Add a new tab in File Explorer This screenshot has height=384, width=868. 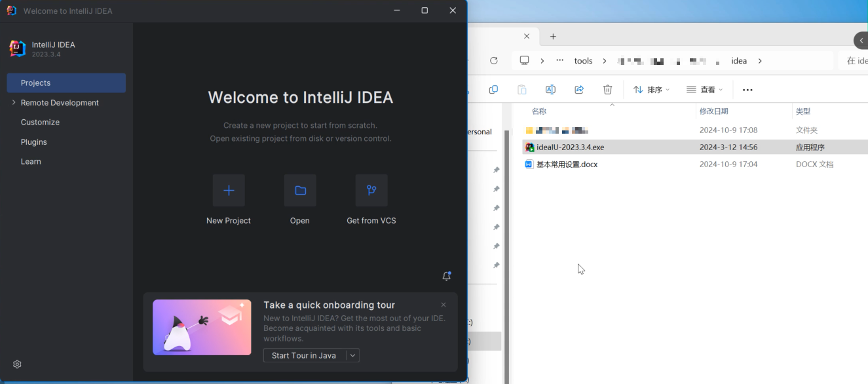(x=553, y=37)
